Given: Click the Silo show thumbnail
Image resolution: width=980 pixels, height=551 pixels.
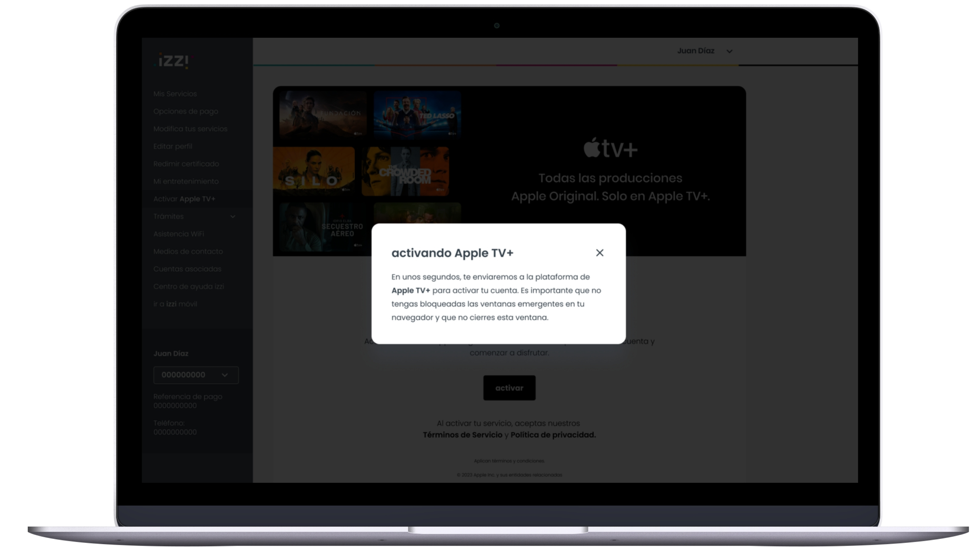Looking at the screenshot, I should pos(314,171).
